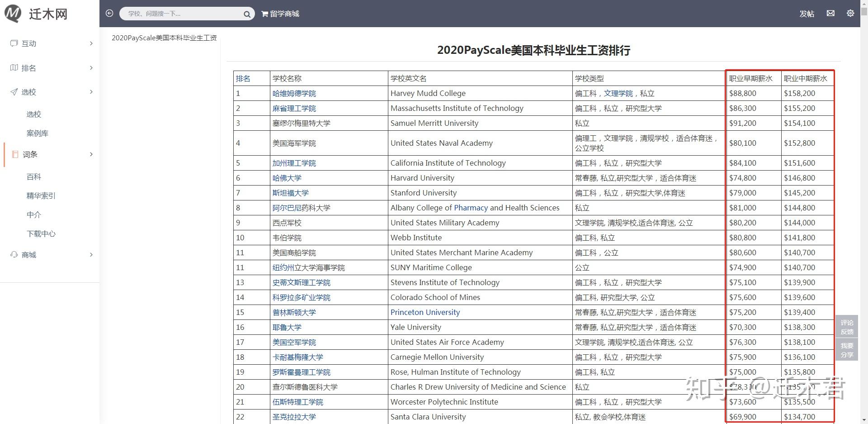Sort by the 排名 column header

243,78
